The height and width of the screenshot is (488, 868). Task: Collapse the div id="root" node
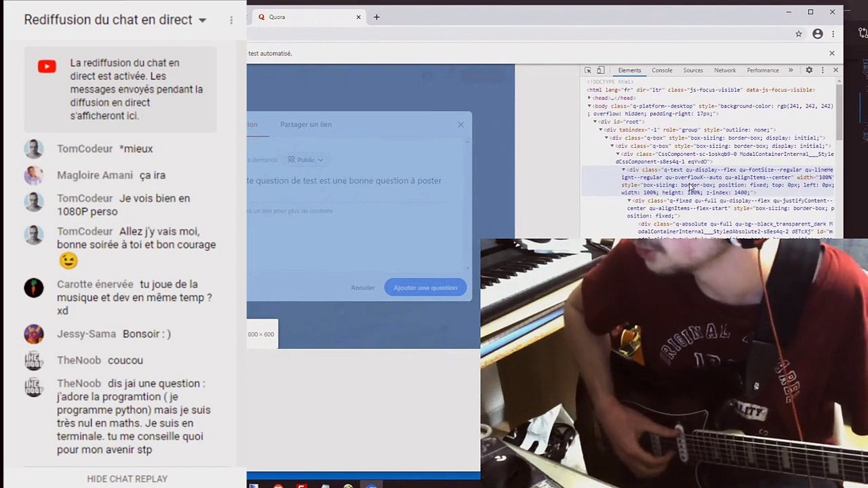click(595, 122)
